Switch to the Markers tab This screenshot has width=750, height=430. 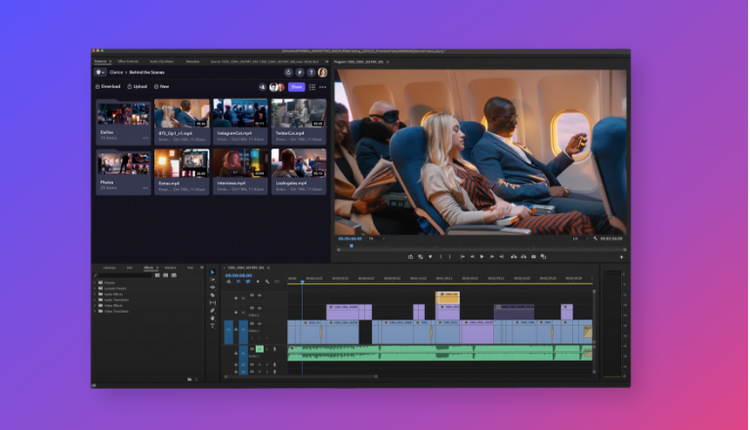point(170,268)
